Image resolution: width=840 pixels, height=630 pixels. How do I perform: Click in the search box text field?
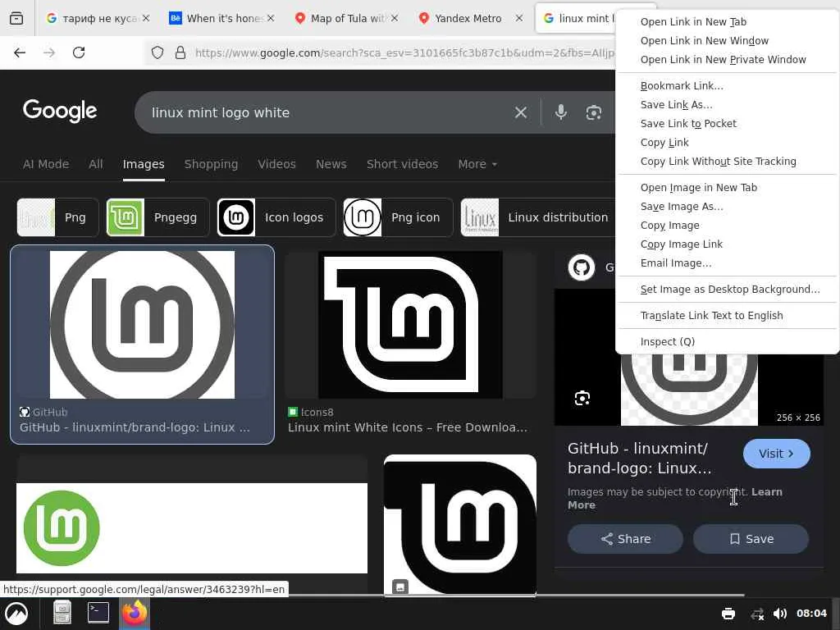[x=326, y=112]
